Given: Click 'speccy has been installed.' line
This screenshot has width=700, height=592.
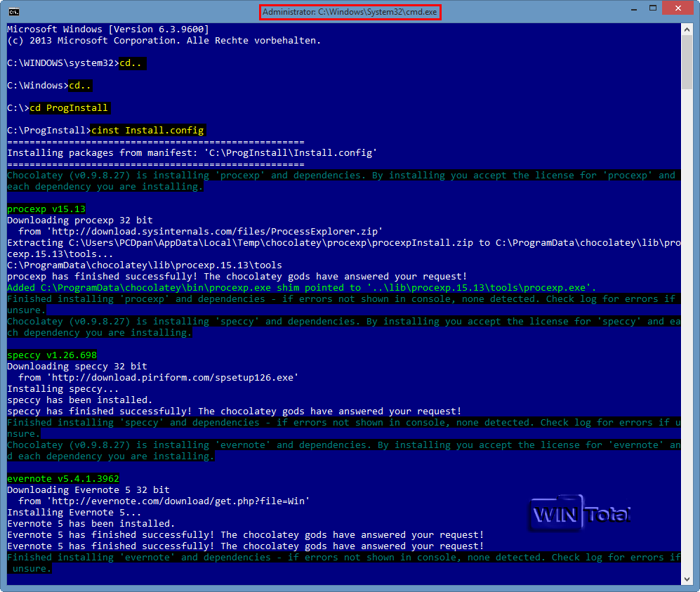Looking at the screenshot, I should pos(80,400).
